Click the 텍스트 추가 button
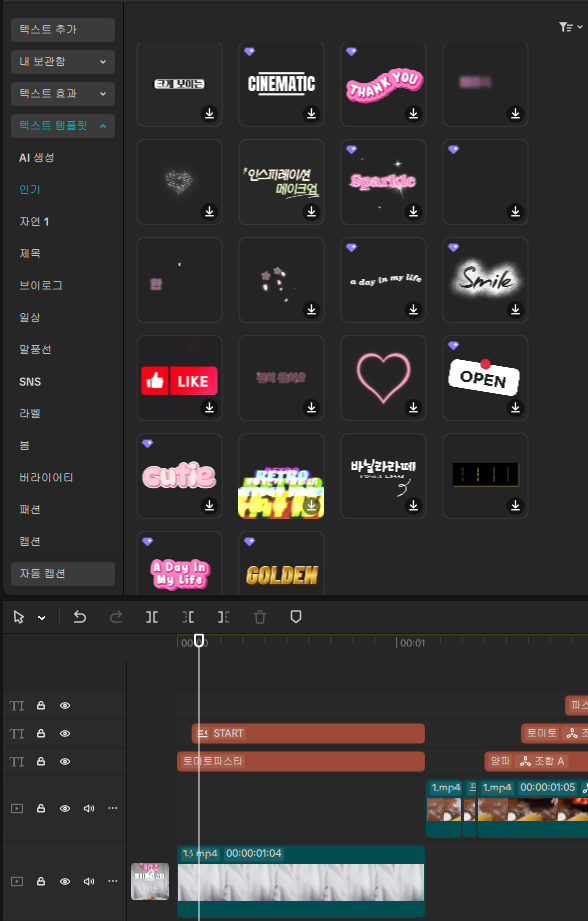The width and height of the screenshot is (588, 921). point(63,29)
